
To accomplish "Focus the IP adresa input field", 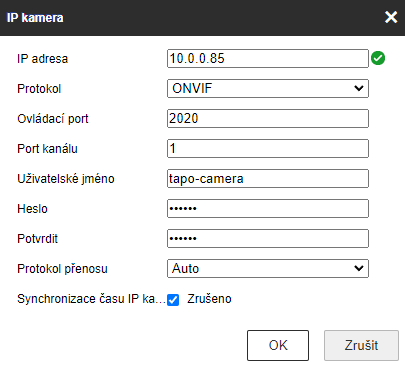I will click(268, 59).
